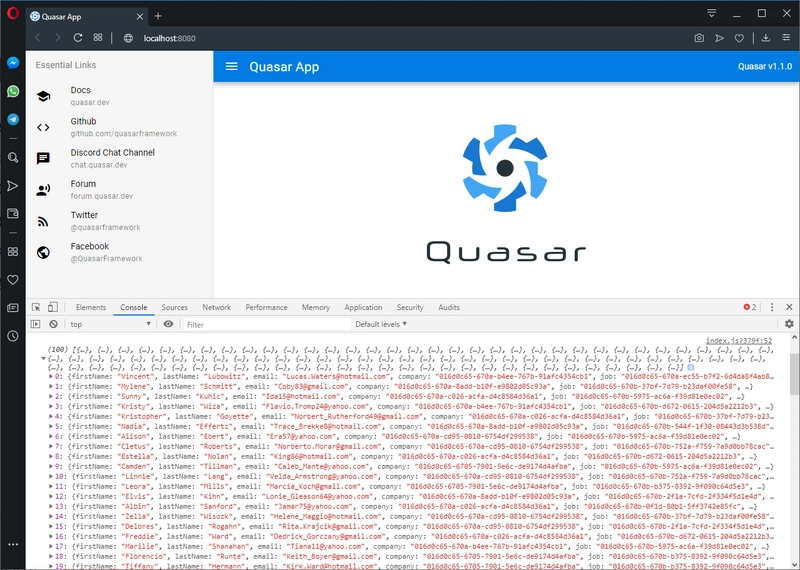Switch to the Audits tab
This screenshot has height=570, width=800.
449,307
